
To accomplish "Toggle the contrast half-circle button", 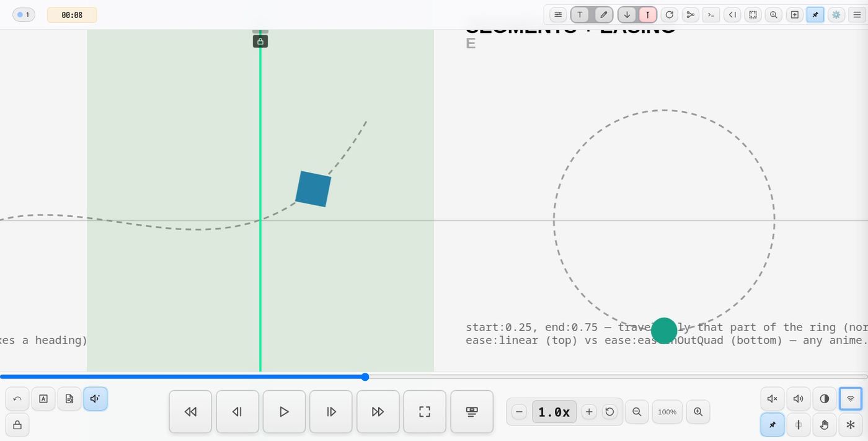I will (824, 399).
